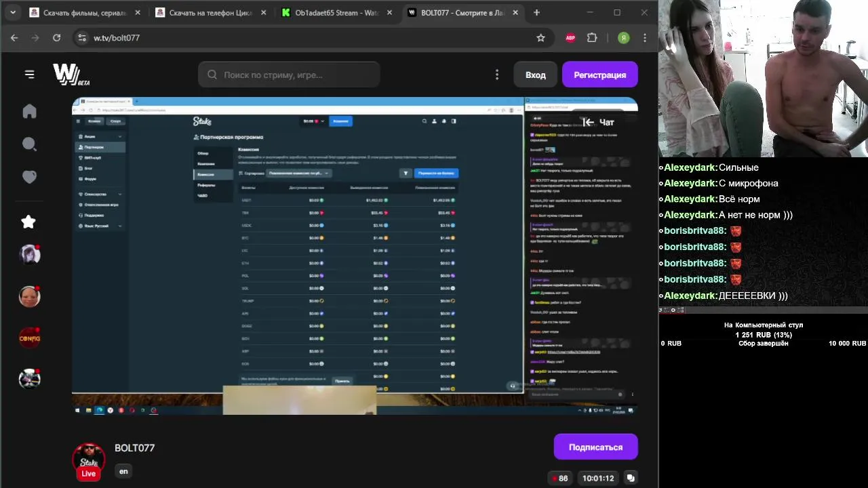Open the Chrome profile avatar
868x488 pixels.
point(623,38)
